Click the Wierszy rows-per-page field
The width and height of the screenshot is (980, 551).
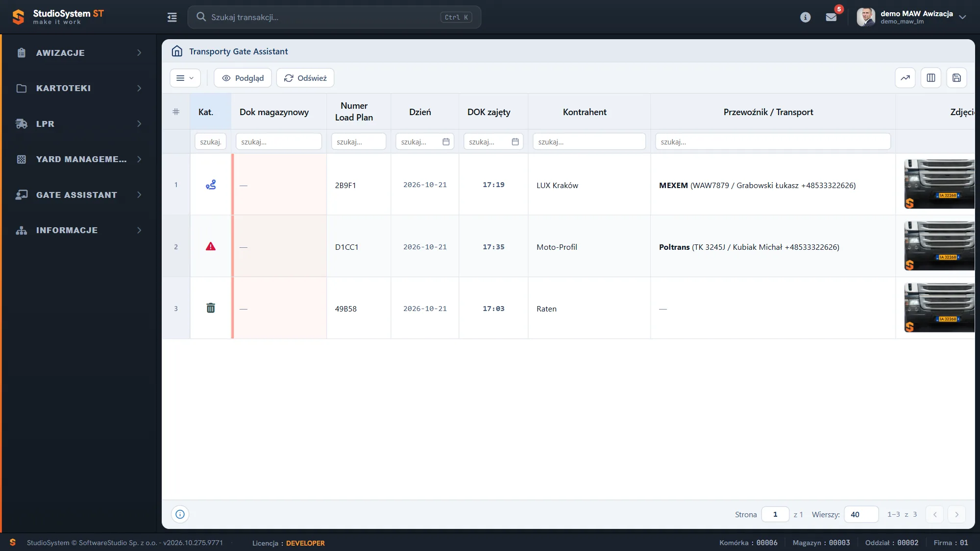861,514
